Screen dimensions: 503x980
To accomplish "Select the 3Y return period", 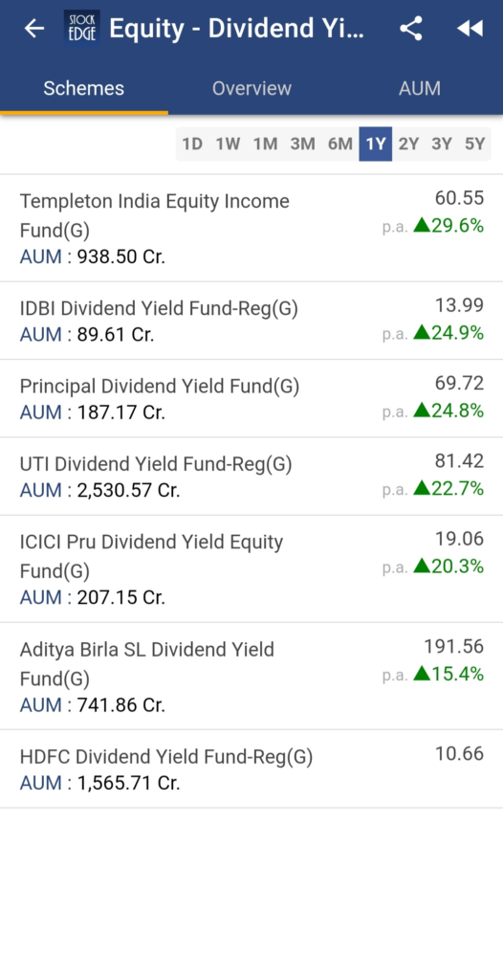I will pos(442,145).
